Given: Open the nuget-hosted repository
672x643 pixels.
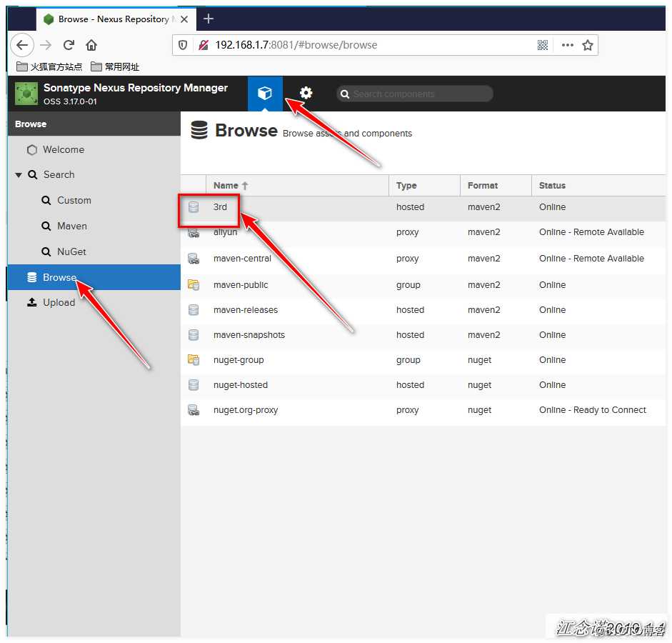Looking at the screenshot, I should coord(423,385).
